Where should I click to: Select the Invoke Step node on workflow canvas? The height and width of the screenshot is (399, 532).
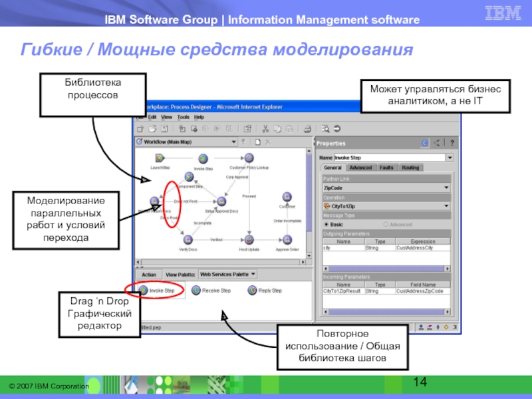coord(203,158)
